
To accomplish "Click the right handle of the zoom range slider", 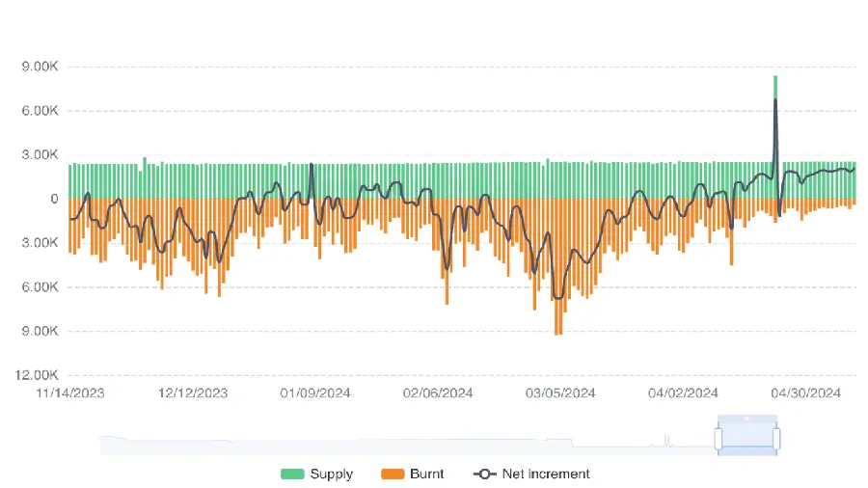I will point(775,439).
